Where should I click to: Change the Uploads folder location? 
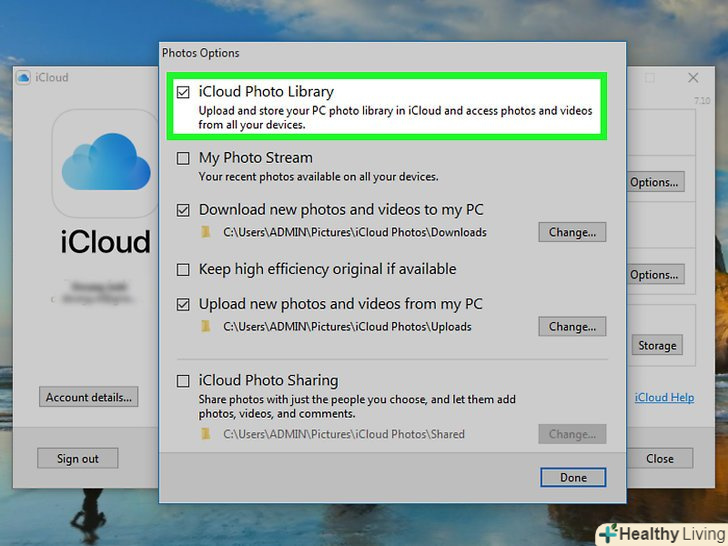tap(572, 327)
